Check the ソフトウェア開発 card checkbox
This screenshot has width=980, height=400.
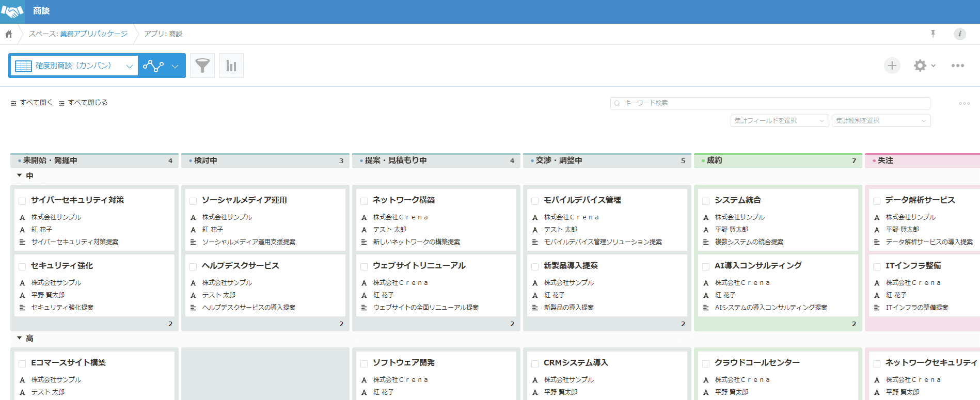pos(364,364)
